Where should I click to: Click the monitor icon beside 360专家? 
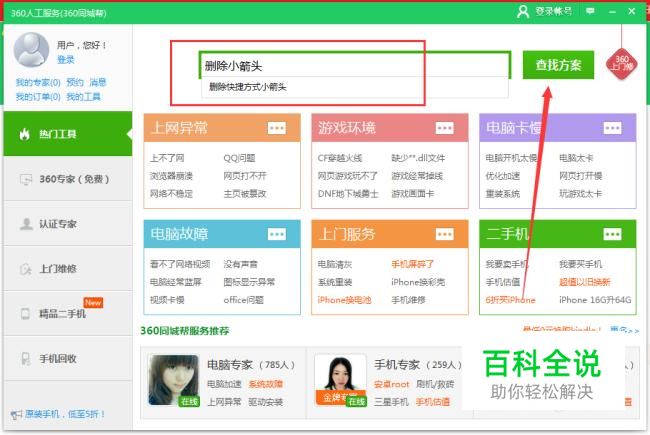(26, 179)
